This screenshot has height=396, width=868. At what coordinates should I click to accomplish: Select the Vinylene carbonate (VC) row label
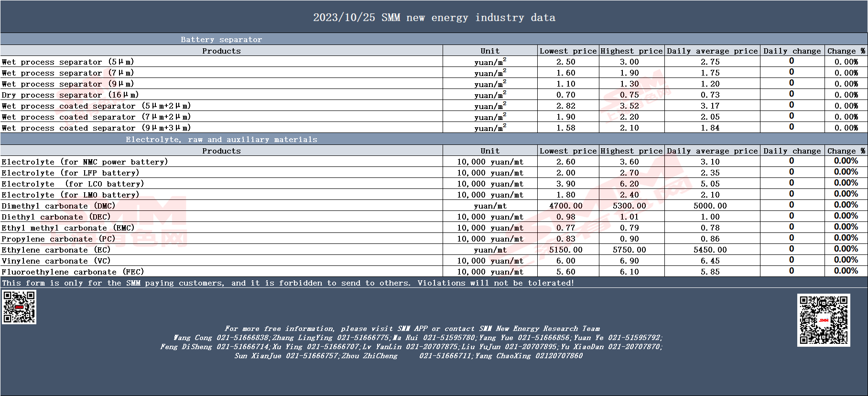click(56, 261)
